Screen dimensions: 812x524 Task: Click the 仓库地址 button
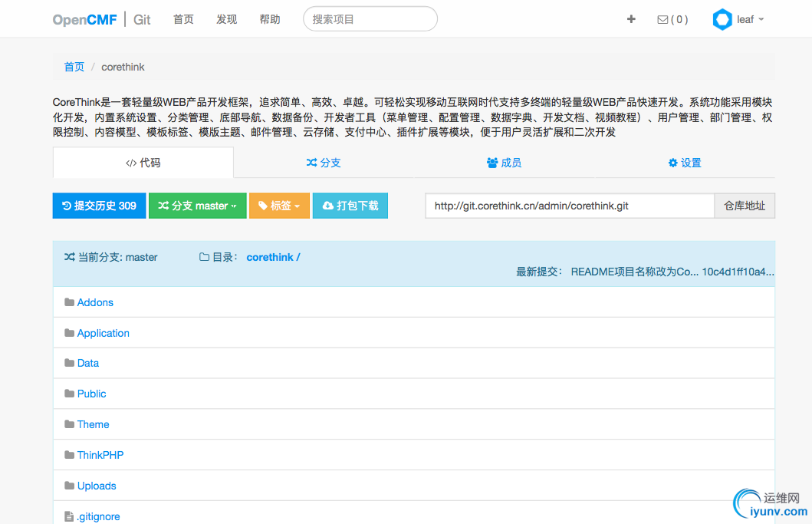click(x=745, y=206)
